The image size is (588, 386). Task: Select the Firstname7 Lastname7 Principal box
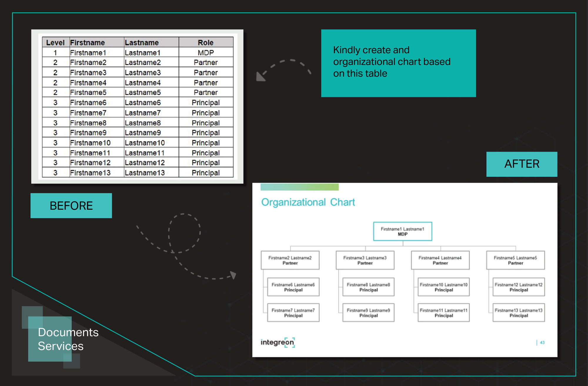point(293,313)
